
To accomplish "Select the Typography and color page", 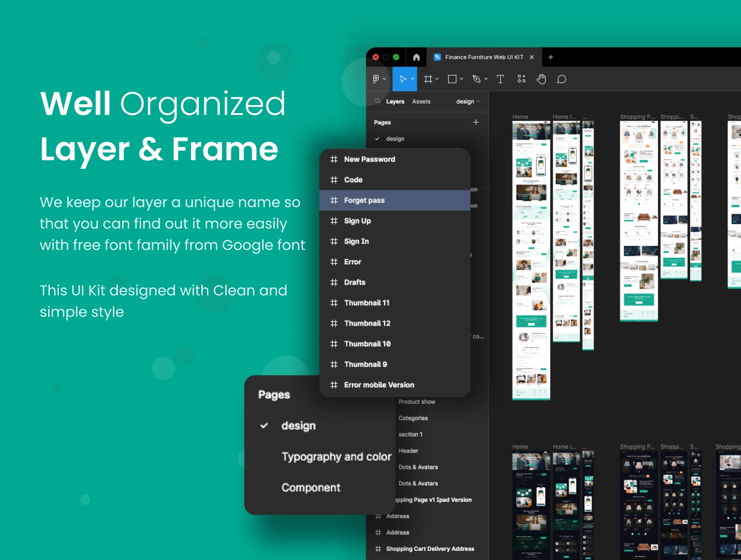I will (x=336, y=457).
